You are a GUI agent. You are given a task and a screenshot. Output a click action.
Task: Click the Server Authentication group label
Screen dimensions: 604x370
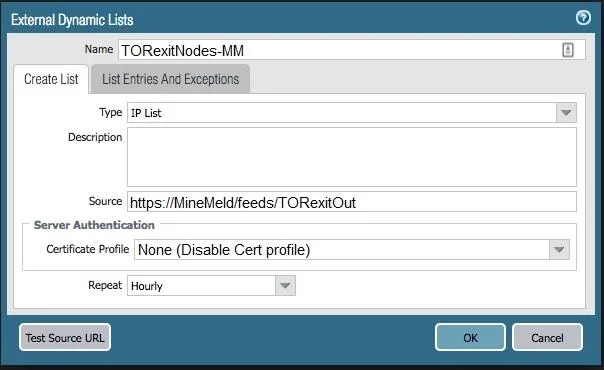click(94, 225)
